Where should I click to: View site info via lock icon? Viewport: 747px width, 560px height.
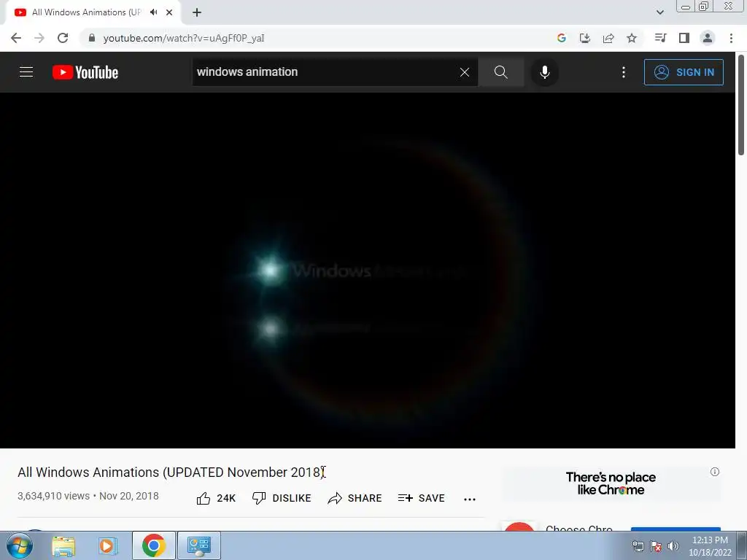point(92,38)
